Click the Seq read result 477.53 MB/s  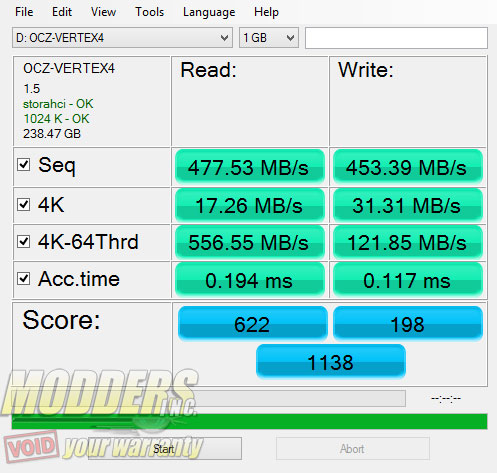coord(250,167)
